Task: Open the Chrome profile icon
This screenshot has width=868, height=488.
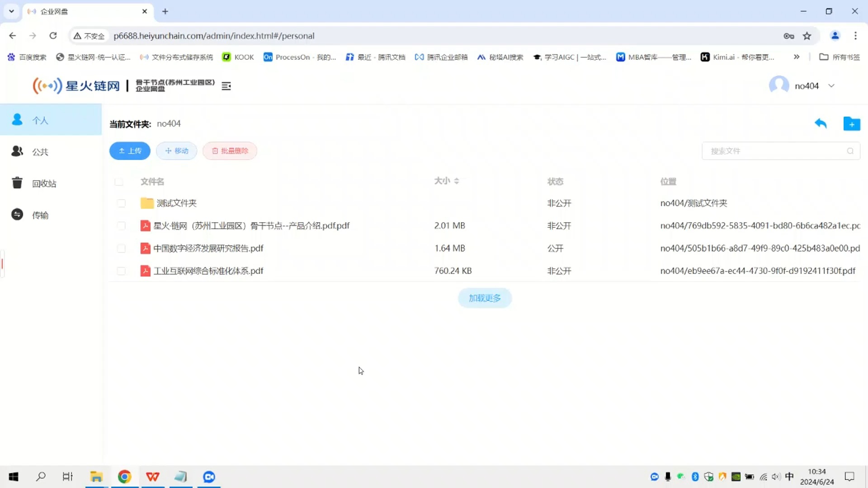Action: click(x=835, y=36)
